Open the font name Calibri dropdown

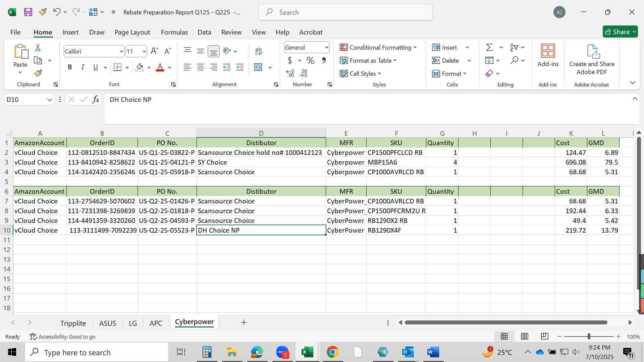tap(121, 52)
